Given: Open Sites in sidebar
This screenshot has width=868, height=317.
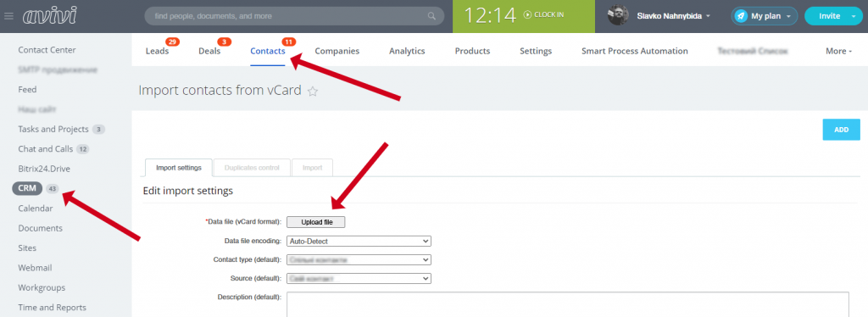Looking at the screenshot, I should [27, 247].
